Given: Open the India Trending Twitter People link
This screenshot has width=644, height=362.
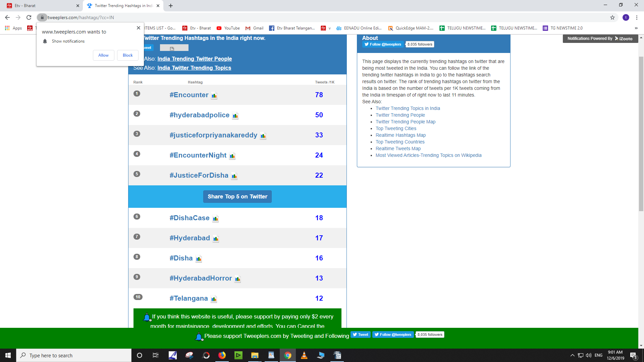Looking at the screenshot, I should [195, 59].
